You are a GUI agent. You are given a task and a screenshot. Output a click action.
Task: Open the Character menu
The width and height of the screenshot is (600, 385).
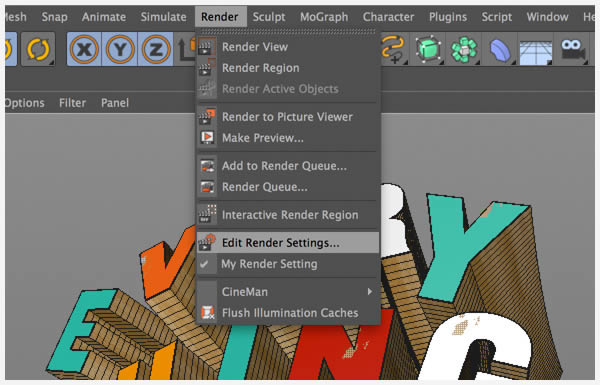click(388, 17)
